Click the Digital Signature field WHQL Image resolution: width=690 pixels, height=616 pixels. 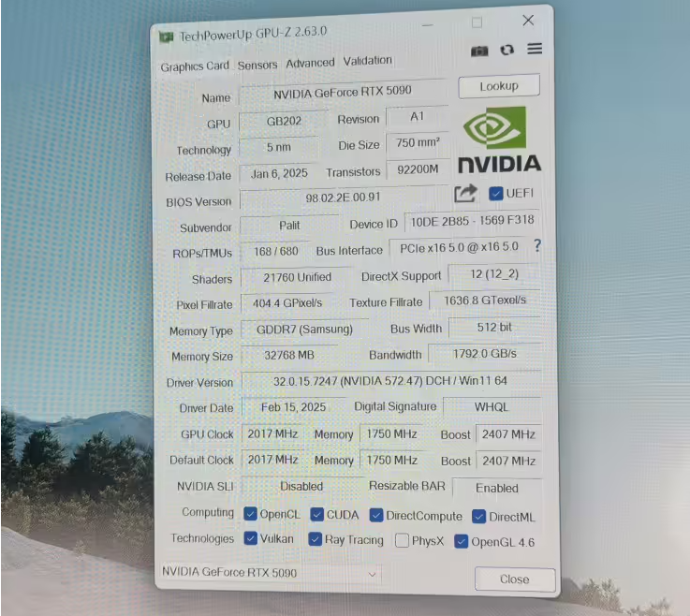pos(492,407)
